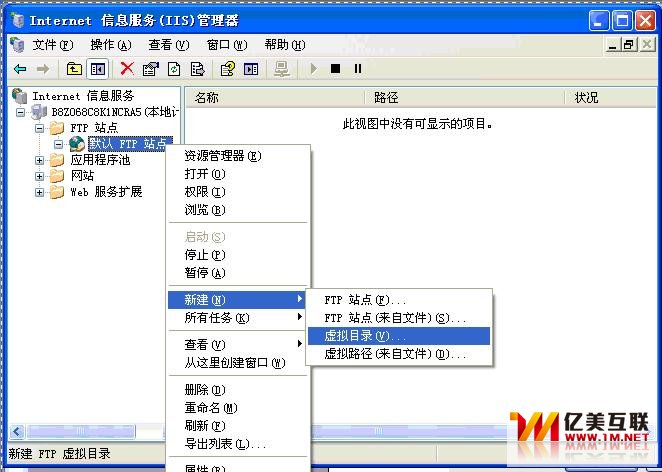Click the Web 服务扩展 folder icon

tap(57, 192)
